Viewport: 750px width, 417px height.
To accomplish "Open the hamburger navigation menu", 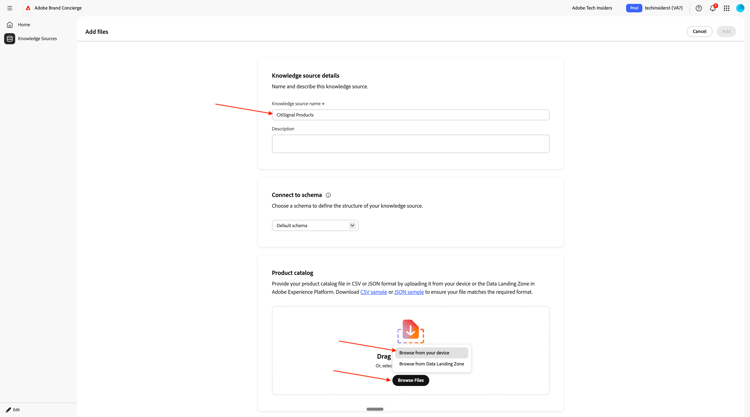I will coord(10,8).
